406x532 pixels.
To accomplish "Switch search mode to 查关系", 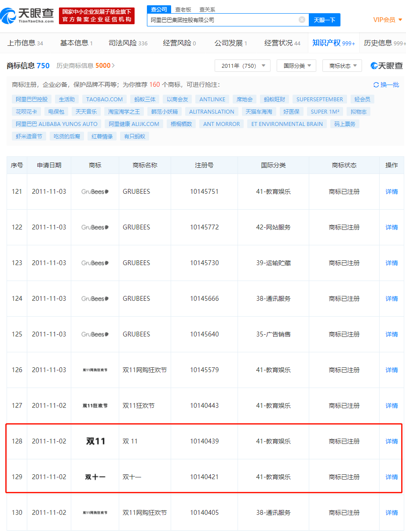I will tap(207, 9).
